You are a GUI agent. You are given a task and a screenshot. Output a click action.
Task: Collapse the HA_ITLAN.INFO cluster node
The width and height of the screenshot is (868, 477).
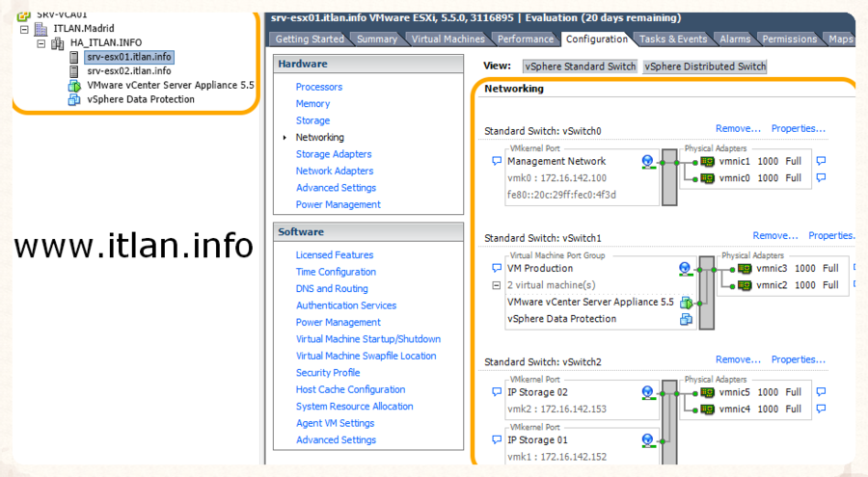tap(41, 43)
